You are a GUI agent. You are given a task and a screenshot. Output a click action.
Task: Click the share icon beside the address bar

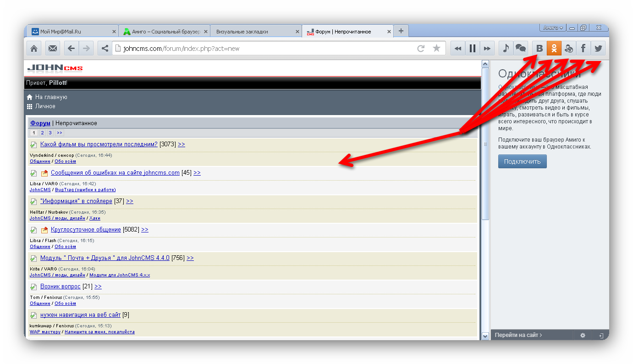click(x=105, y=48)
